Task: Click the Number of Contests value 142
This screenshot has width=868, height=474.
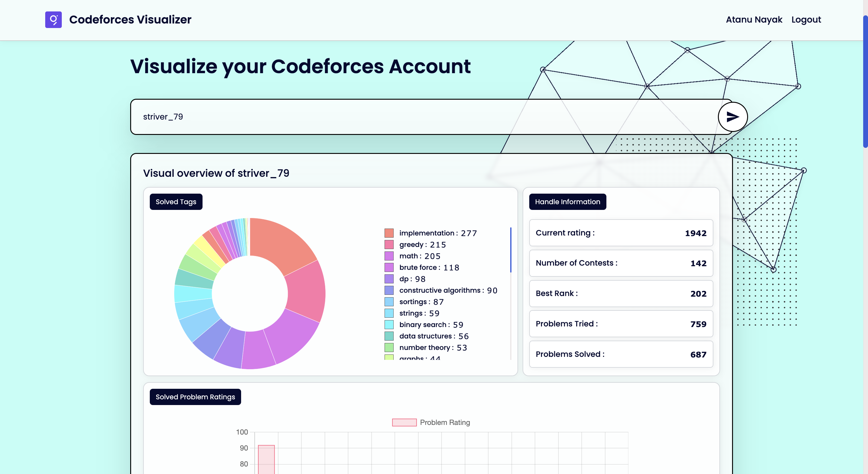Action: pos(698,263)
